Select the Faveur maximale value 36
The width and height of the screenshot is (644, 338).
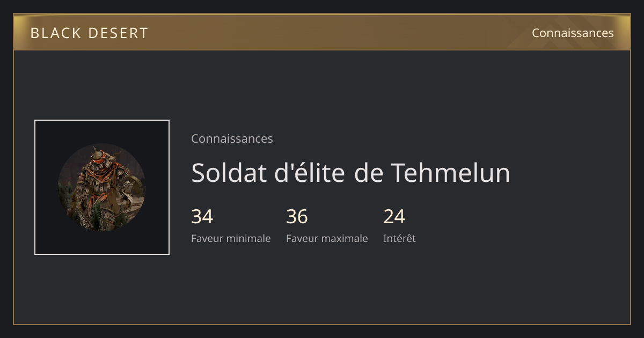(297, 217)
